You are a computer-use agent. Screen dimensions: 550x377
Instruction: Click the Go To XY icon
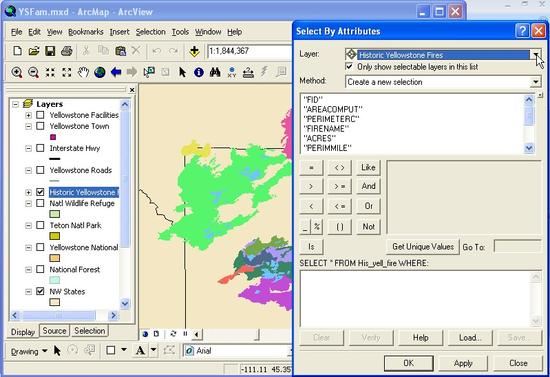pos(232,72)
